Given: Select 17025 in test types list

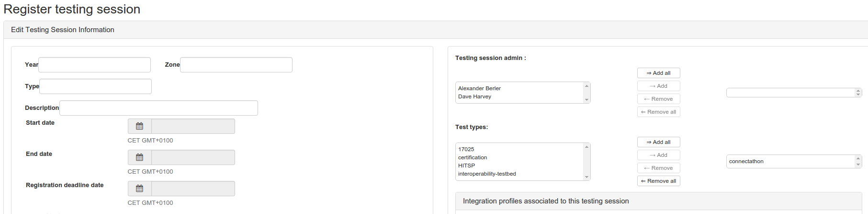Looking at the screenshot, I should 466,149.
